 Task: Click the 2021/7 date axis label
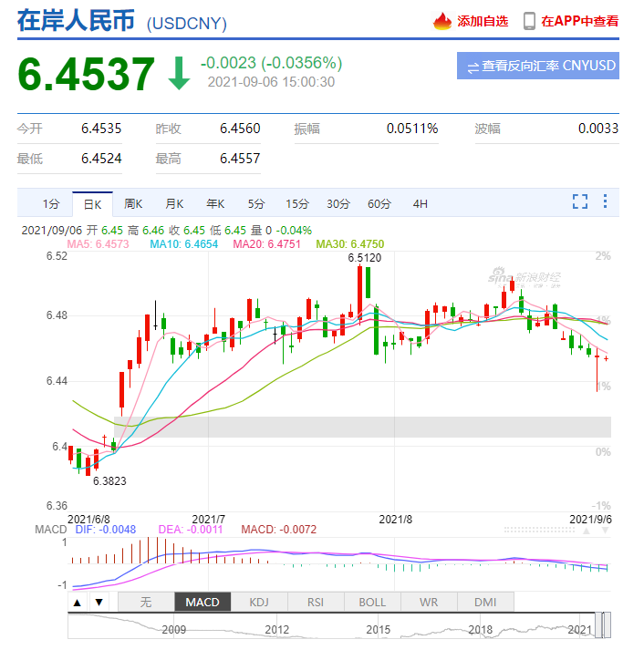click(209, 520)
